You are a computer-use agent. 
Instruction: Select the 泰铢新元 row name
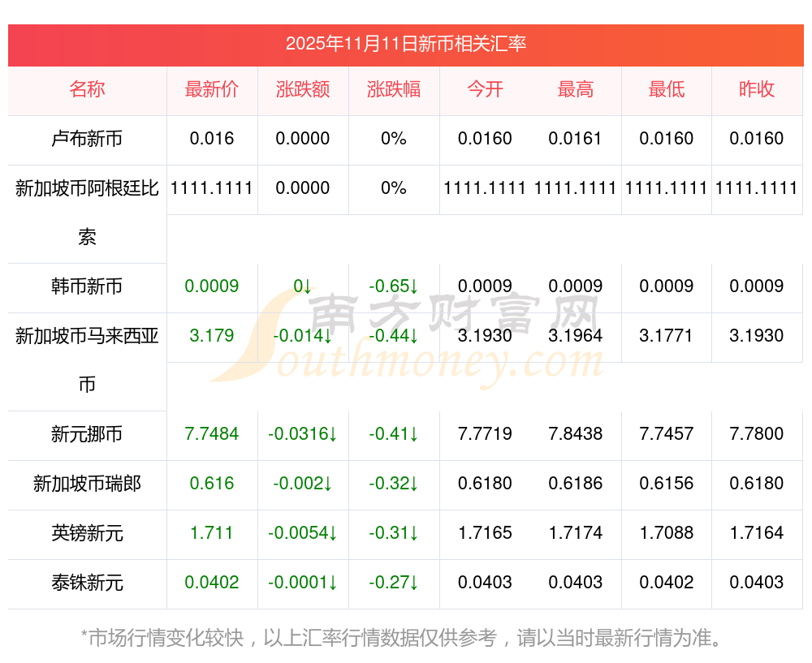(x=87, y=583)
